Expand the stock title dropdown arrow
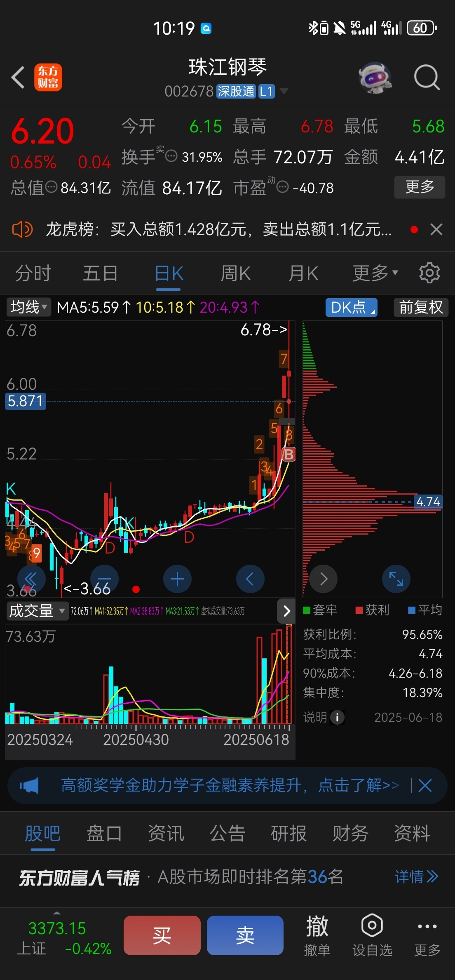 (284, 91)
